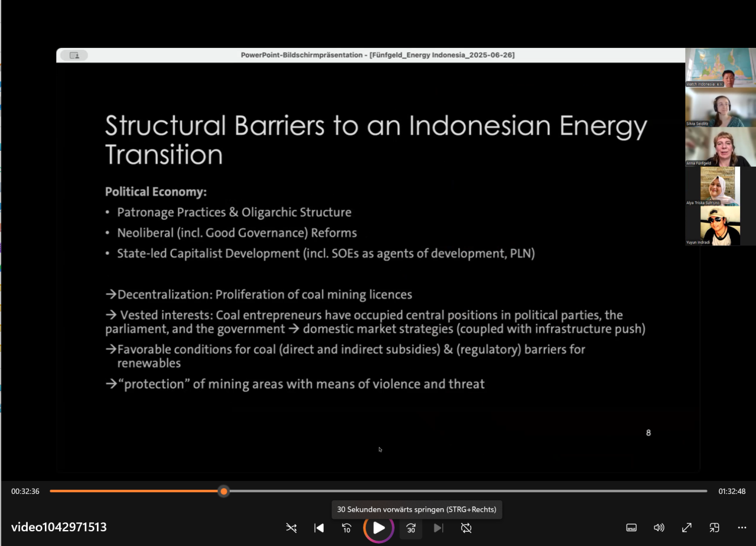The height and width of the screenshot is (546, 756).
Task: Toggle shuffle playback
Action: point(291,528)
